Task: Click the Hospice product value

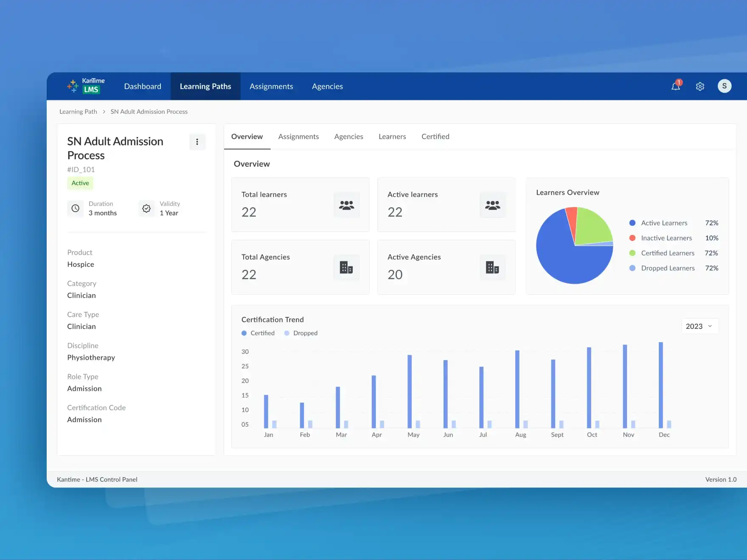Action: pyautogui.click(x=81, y=264)
